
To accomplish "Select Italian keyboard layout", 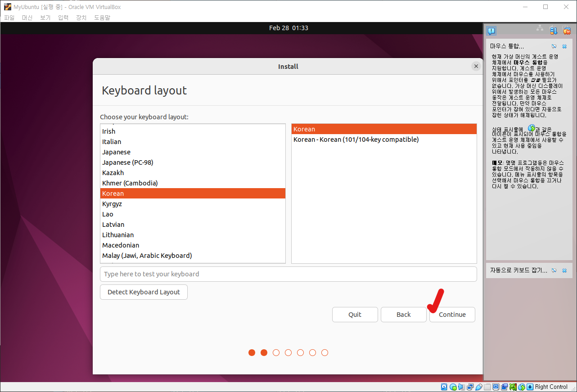I will tap(193, 142).
